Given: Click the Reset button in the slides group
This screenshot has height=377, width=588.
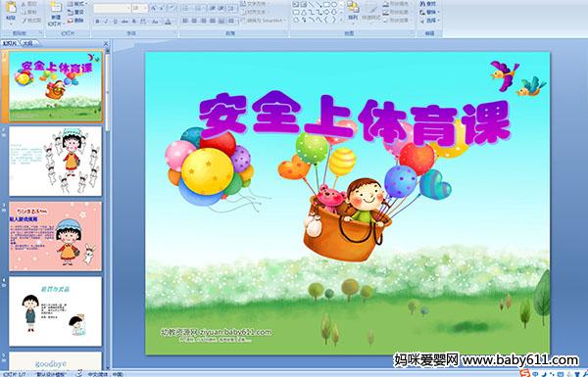Looking at the screenshot, I should (x=75, y=12).
